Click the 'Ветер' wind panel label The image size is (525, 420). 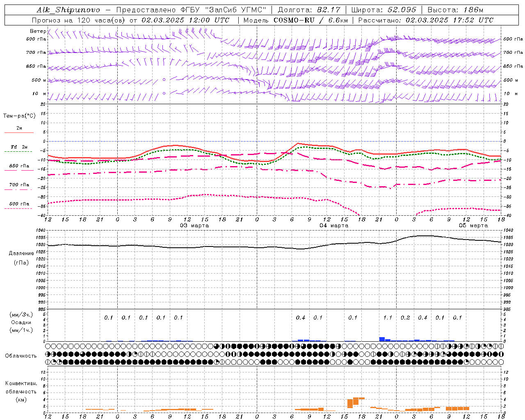tap(38, 31)
